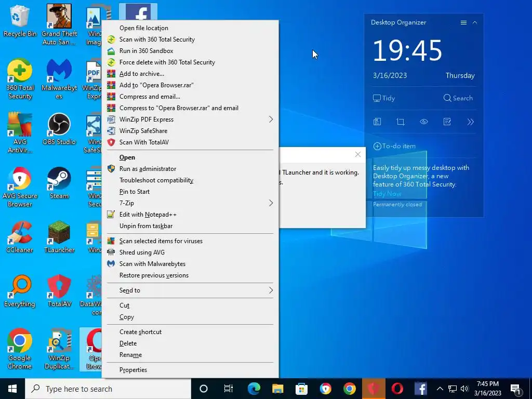Choose Run as administrator
Viewport: 532px width, 399px height.
pos(190,169)
